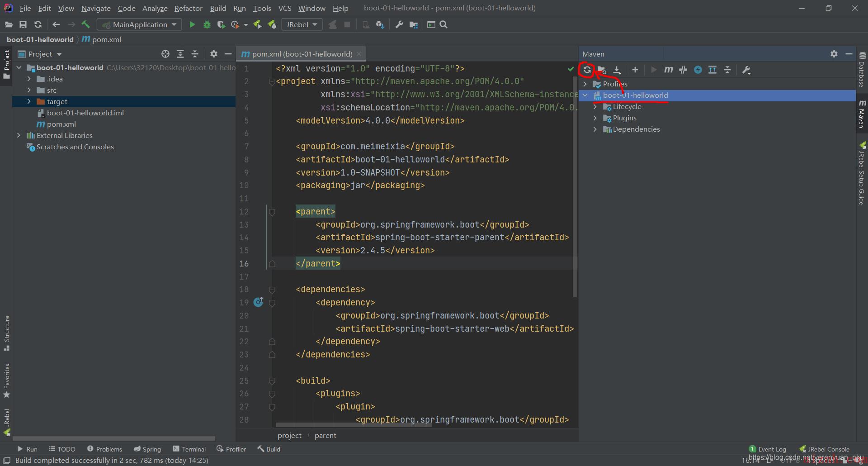Screen dimensions: 868x466
Task: Close the pom.xml editor tab
Action: [359, 54]
